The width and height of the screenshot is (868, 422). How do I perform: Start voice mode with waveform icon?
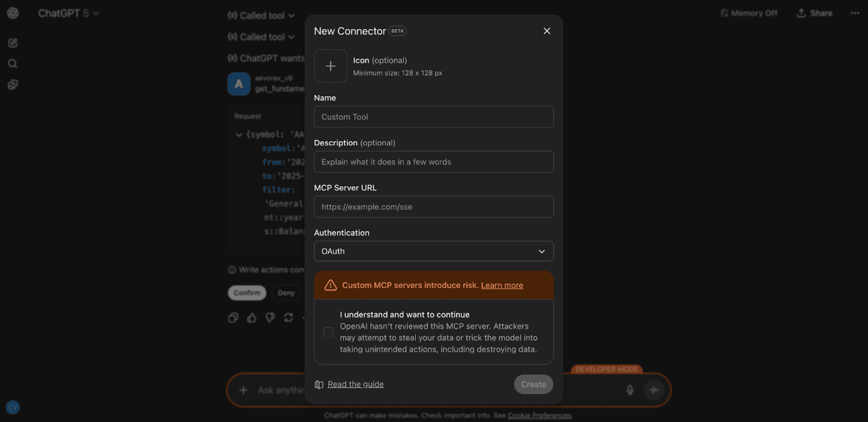point(654,390)
